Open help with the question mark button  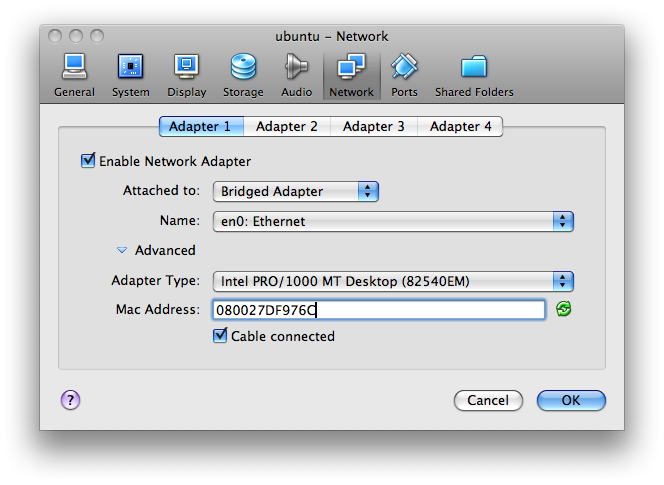pyautogui.click(x=70, y=400)
